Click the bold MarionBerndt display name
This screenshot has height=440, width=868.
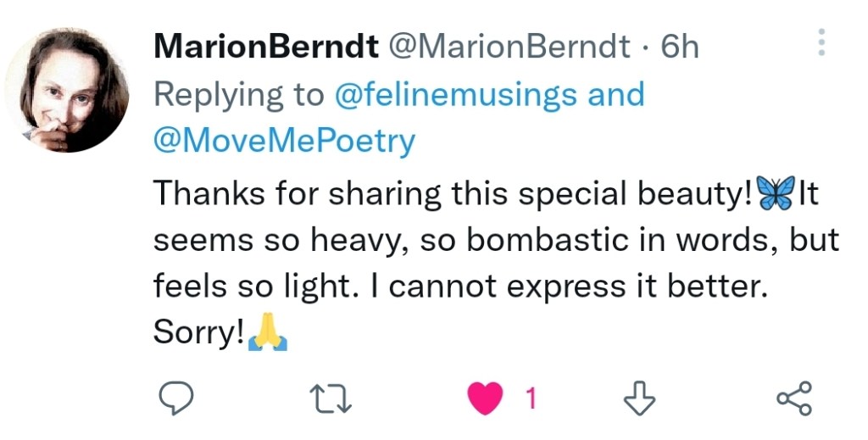click(x=266, y=47)
